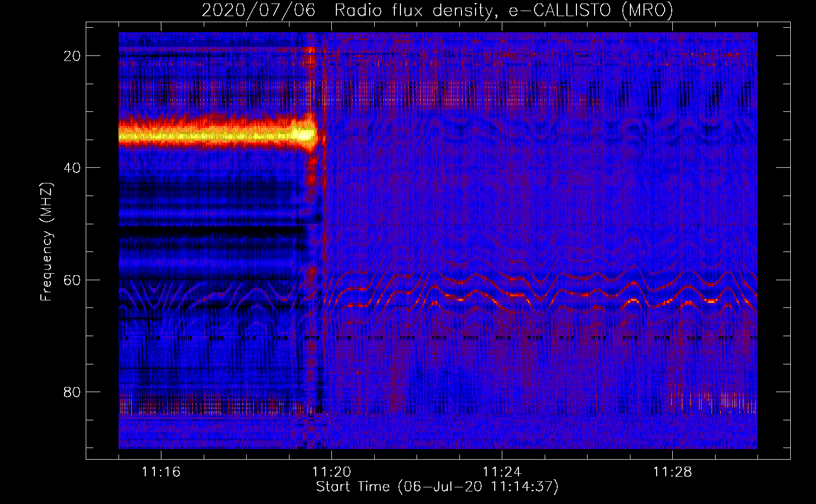816x504 pixels.
Task: Click the bright yellow emission band near 35 MHz
Action: pos(218,134)
